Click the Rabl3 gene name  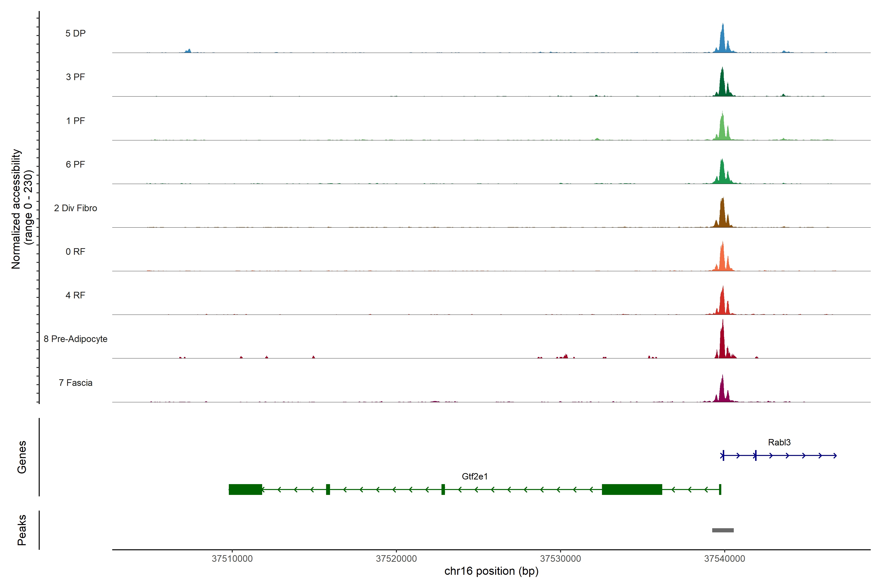(x=779, y=442)
